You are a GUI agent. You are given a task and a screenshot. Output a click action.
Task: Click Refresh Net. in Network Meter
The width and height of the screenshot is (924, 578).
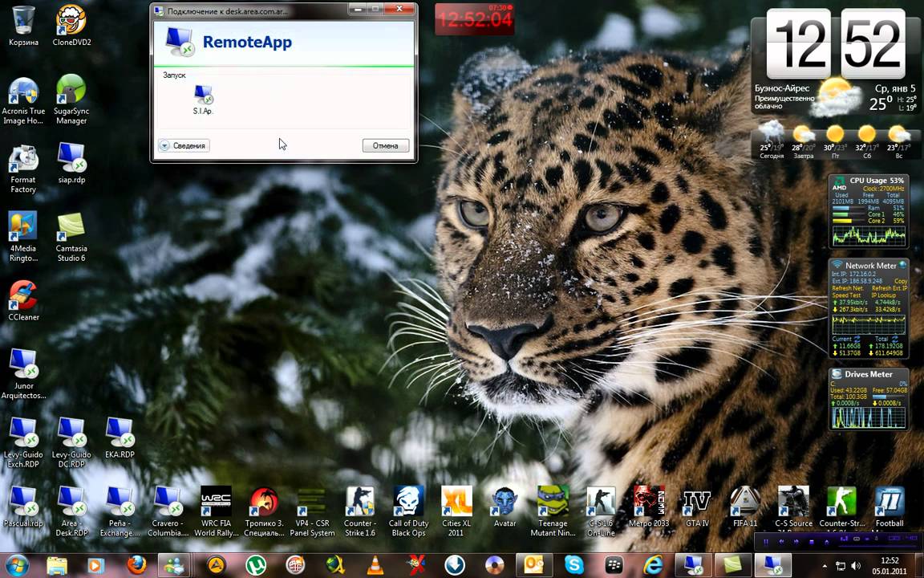click(x=848, y=288)
